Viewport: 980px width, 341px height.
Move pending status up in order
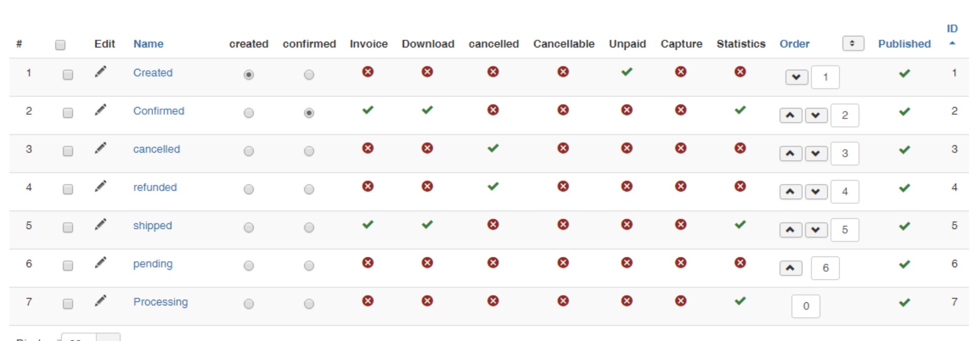790,268
